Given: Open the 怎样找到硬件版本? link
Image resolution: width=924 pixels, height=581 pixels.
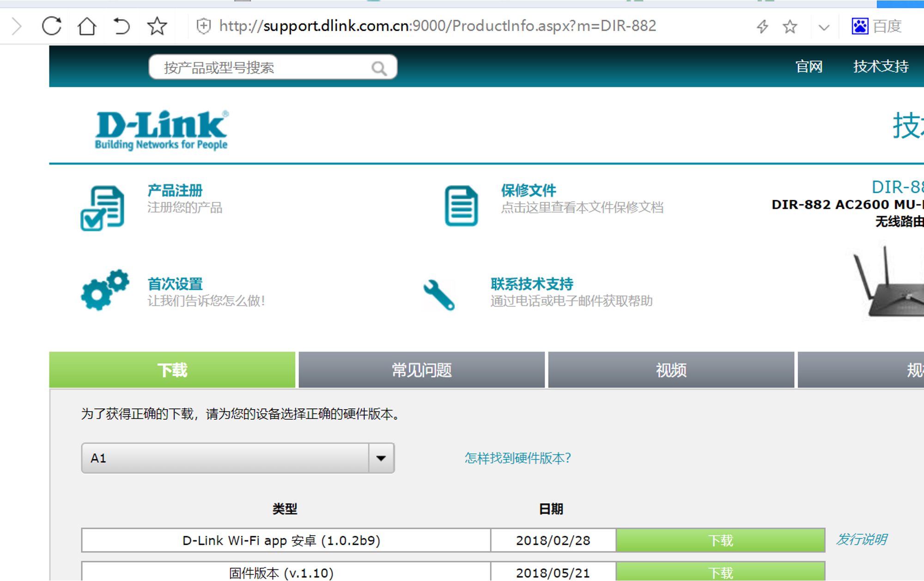Looking at the screenshot, I should pyautogui.click(x=518, y=458).
